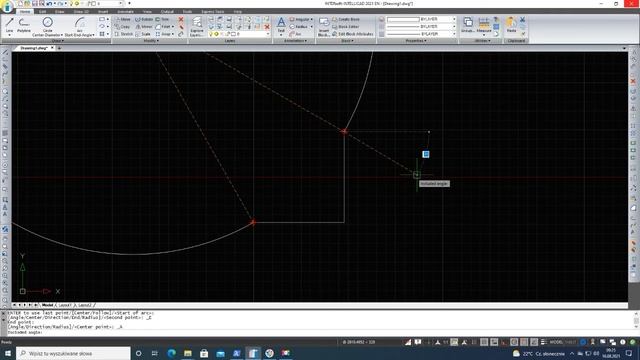Viewport: 640px width, 360px height.
Task: Open the Block Editor
Action: tap(346, 27)
